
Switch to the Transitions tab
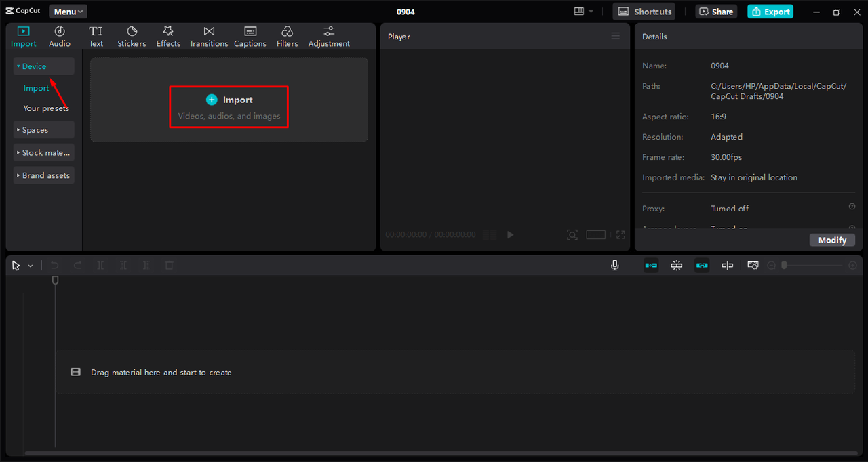(209, 37)
